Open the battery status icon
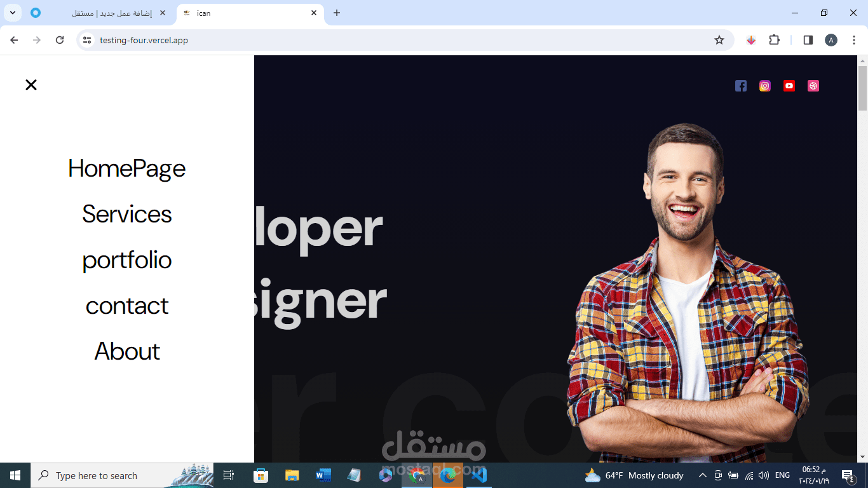 733,475
